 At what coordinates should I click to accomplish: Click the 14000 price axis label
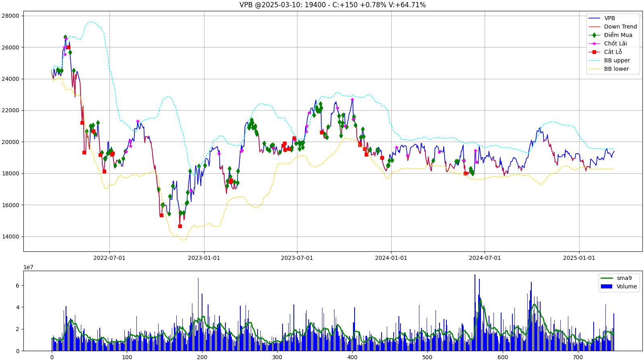point(10,237)
